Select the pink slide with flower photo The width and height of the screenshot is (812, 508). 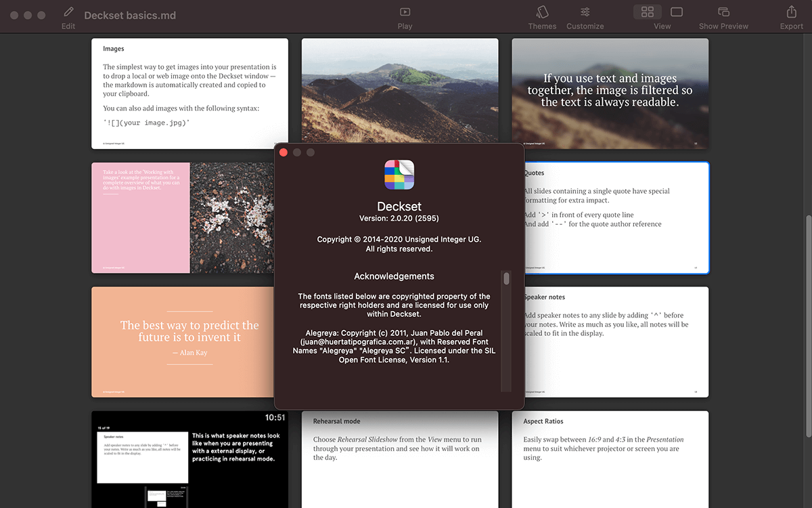(x=183, y=217)
